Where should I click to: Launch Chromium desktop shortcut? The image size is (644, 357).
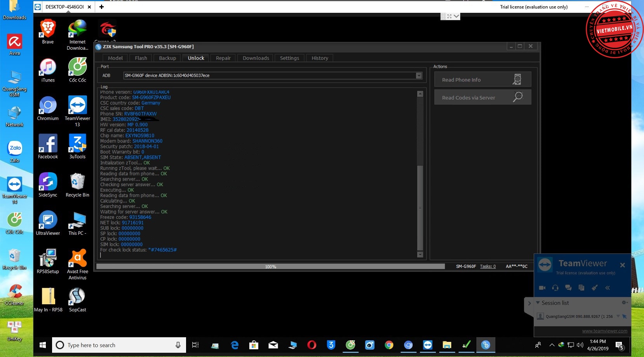(x=48, y=108)
